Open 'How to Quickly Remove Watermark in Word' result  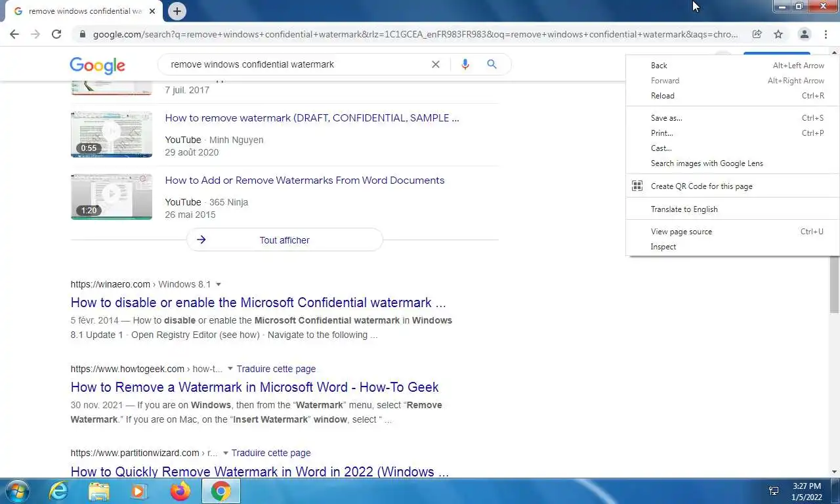pyautogui.click(x=259, y=471)
